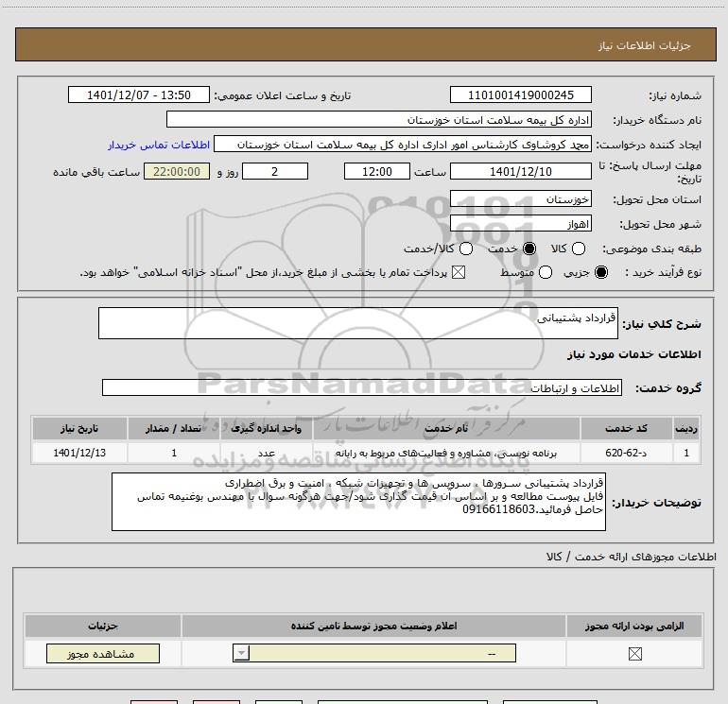Click the remaining time 22:00:00 field

point(177,171)
